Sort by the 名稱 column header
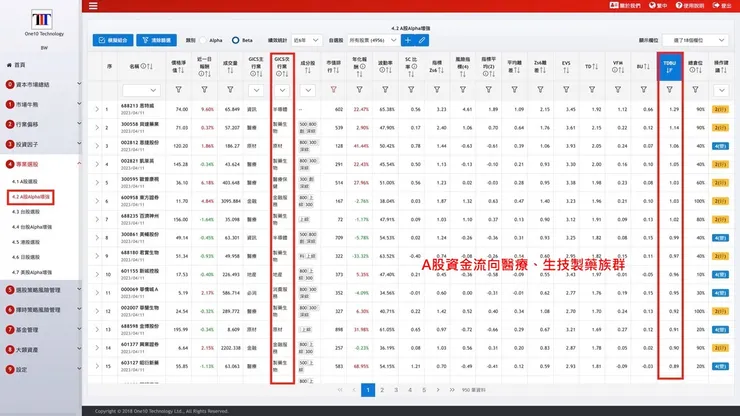Screen dimensions: 740x416 pos(141,67)
